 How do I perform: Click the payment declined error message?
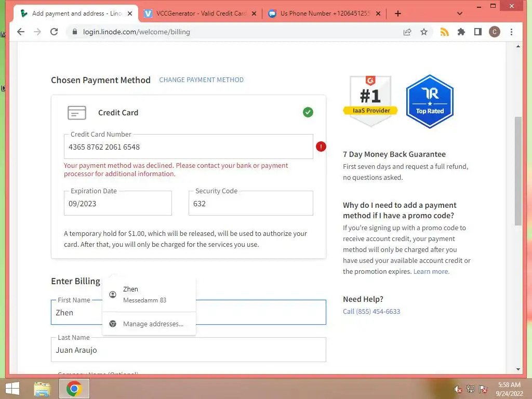coord(176,169)
